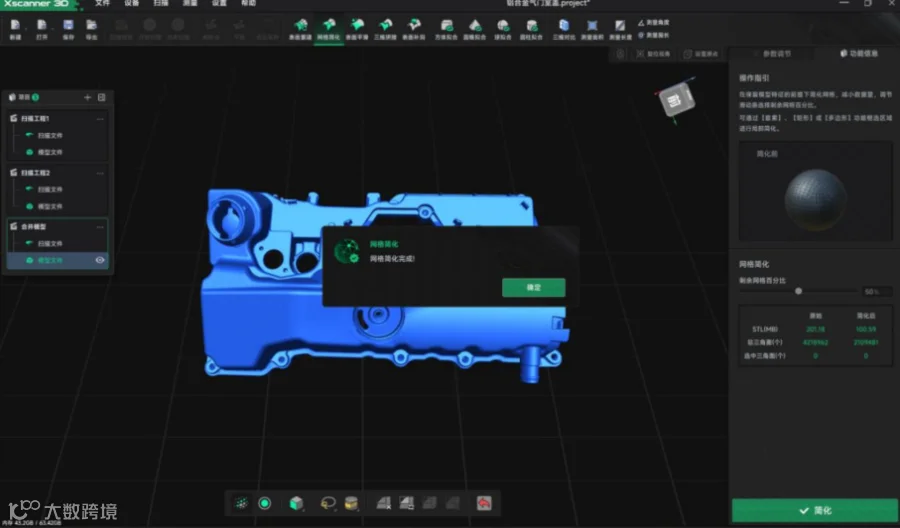Screen dimensions: 900x528
Task: Toggle visibility eye of selected model file
Action: click(x=100, y=260)
